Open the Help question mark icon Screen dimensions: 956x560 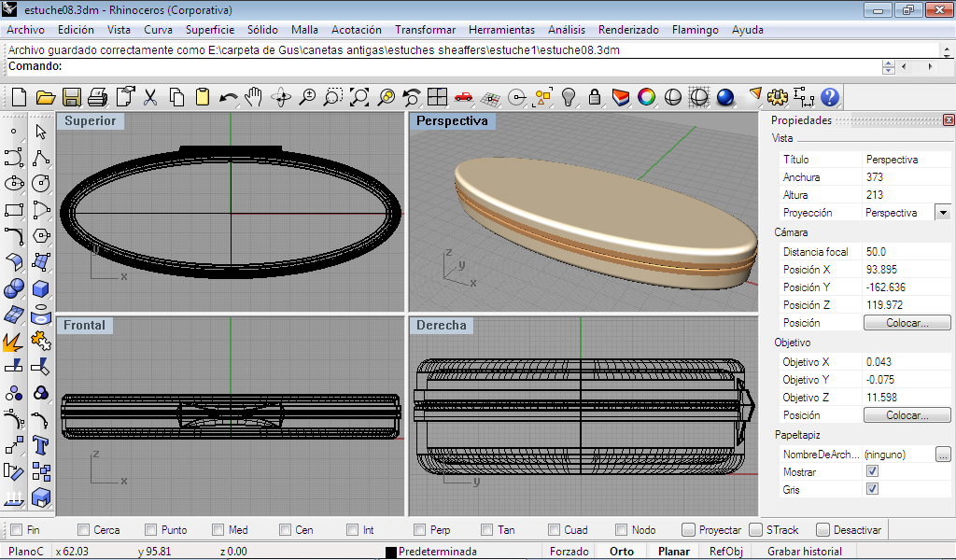pos(829,97)
